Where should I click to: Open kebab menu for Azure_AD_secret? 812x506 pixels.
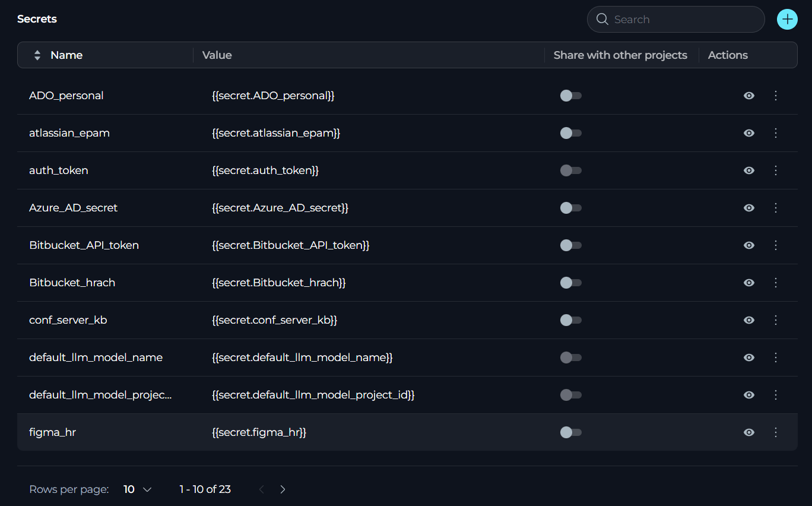tap(776, 208)
